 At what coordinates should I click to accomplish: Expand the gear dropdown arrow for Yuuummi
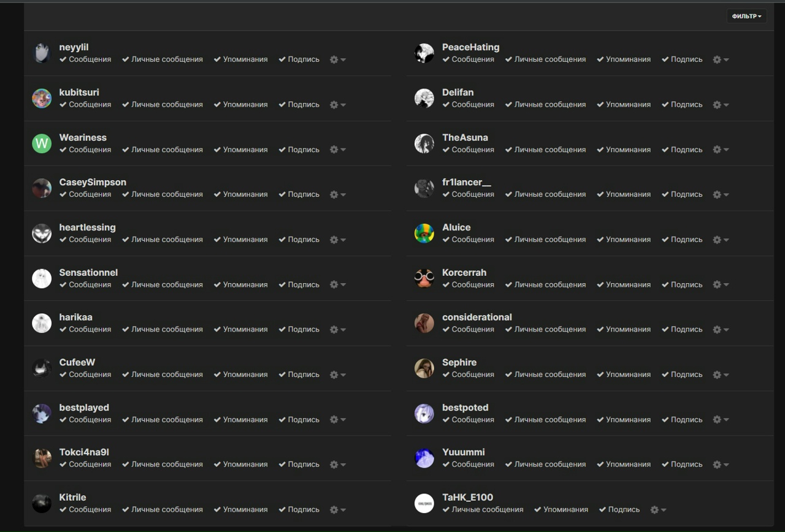726,465
